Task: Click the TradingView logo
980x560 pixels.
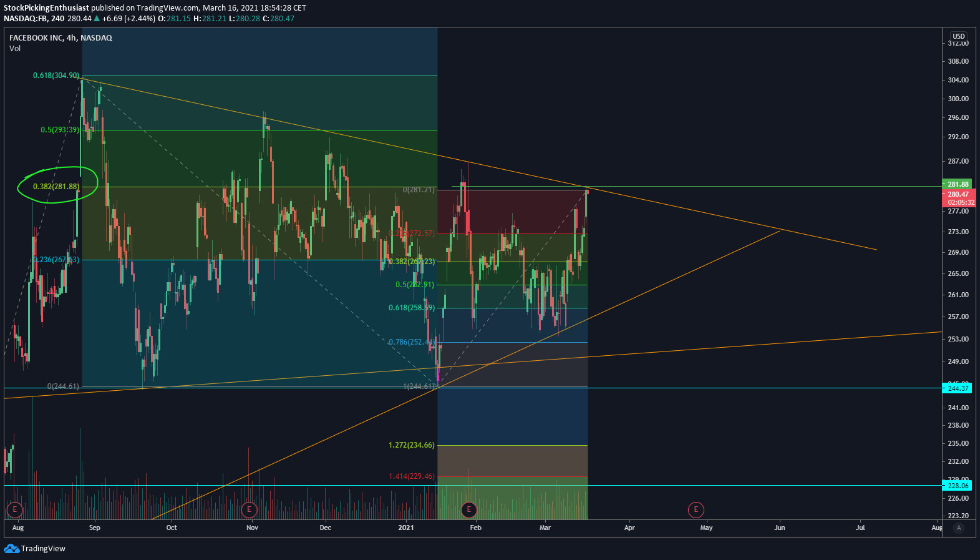Action: click(34, 548)
